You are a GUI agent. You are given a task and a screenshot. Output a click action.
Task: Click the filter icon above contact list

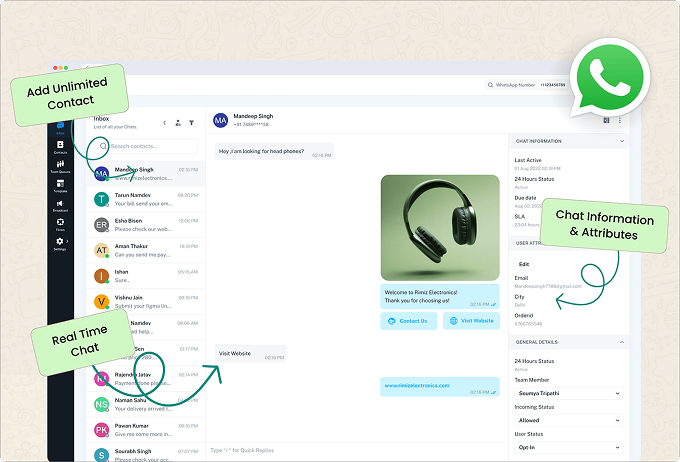(192, 123)
